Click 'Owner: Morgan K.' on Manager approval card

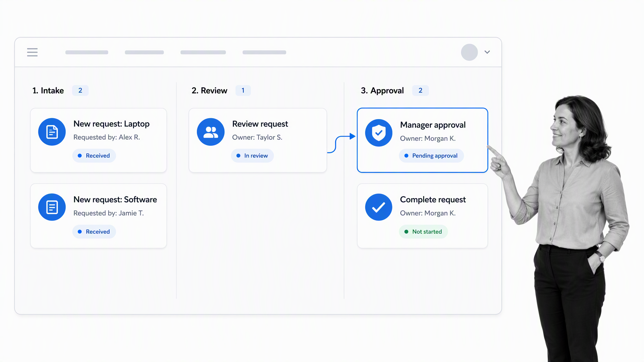428,139
